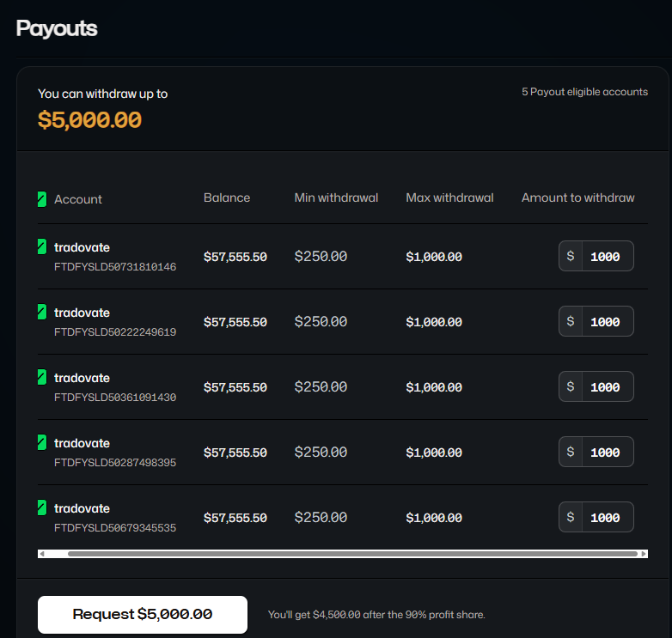The image size is (672, 638).
Task: Click max withdrawal $1,000.00 in FTDFYSLD50222249619 row
Action: (x=434, y=322)
